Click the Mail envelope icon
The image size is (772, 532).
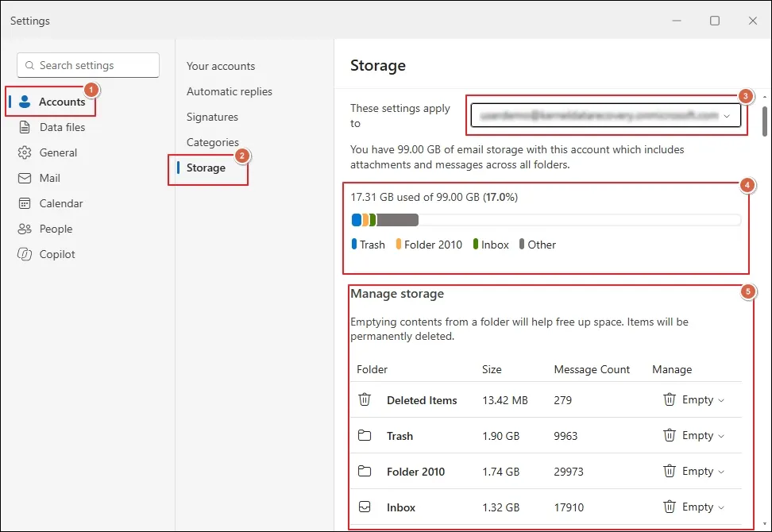coord(25,178)
